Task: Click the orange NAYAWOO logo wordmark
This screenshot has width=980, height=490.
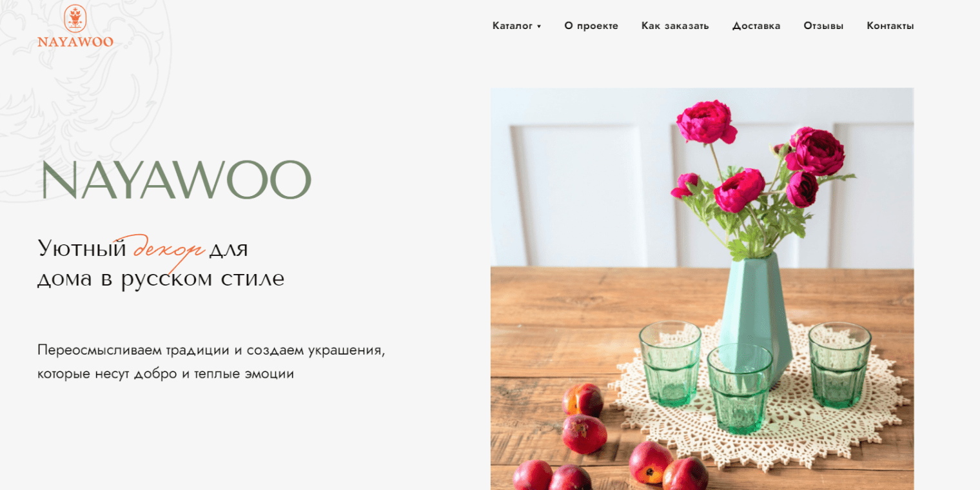Action: pyautogui.click(x=75, y=42)
